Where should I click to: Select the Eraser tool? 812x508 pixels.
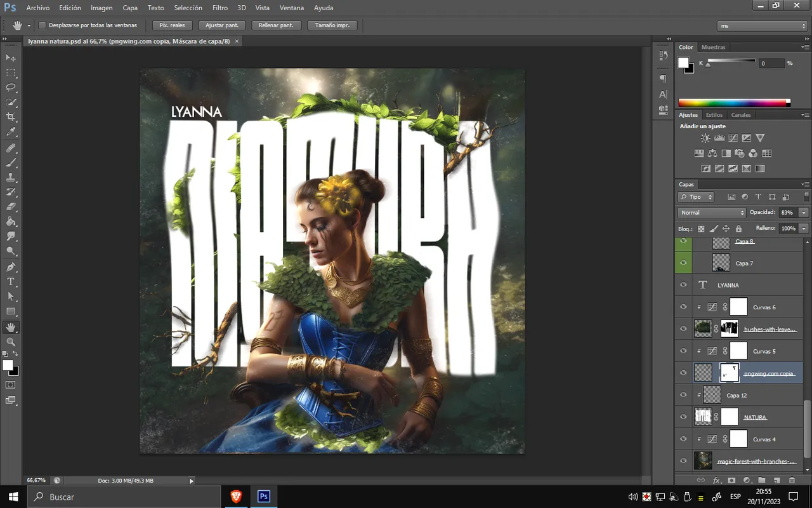[11, 207]
